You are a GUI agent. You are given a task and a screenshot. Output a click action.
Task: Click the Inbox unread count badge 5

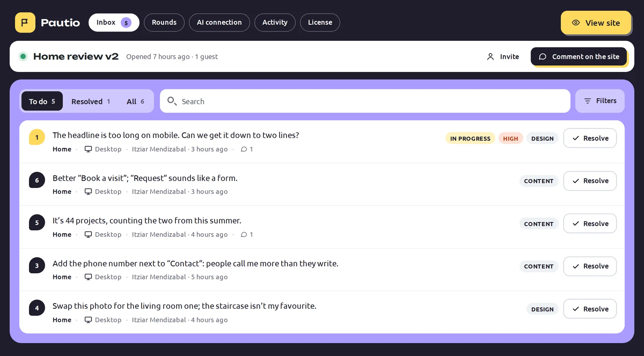click(x=126, y=23)
